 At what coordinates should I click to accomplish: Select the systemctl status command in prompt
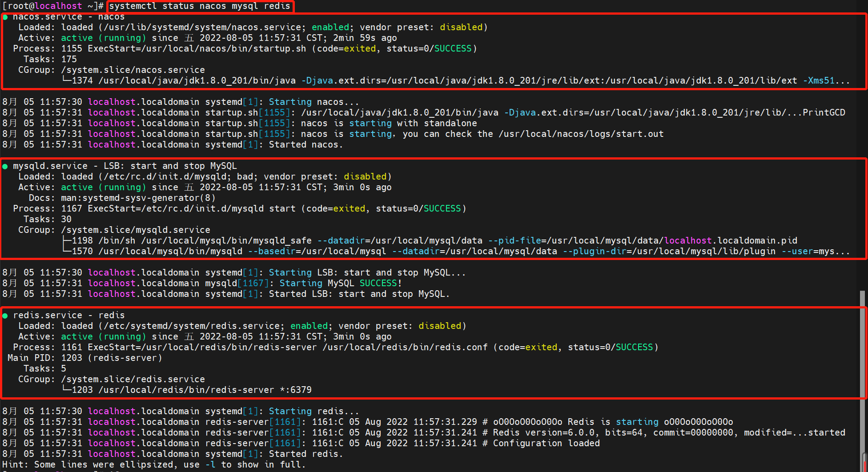click(x=200, y=6)
